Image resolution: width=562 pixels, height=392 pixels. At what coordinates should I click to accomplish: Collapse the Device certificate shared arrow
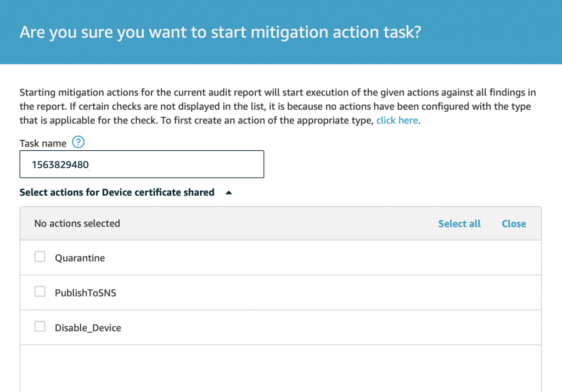pyautogui.click(x=229, y=192)
